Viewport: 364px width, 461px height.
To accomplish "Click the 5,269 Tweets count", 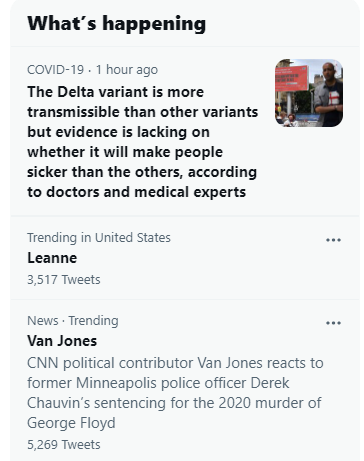I will (x=64, y=445).
